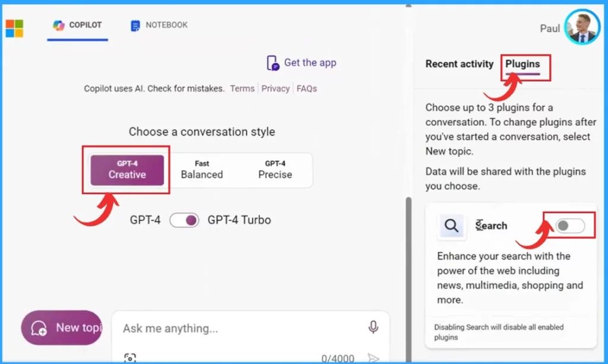Open the Privacy link
The width and height of the screenshot is (608, 364).
275,88
